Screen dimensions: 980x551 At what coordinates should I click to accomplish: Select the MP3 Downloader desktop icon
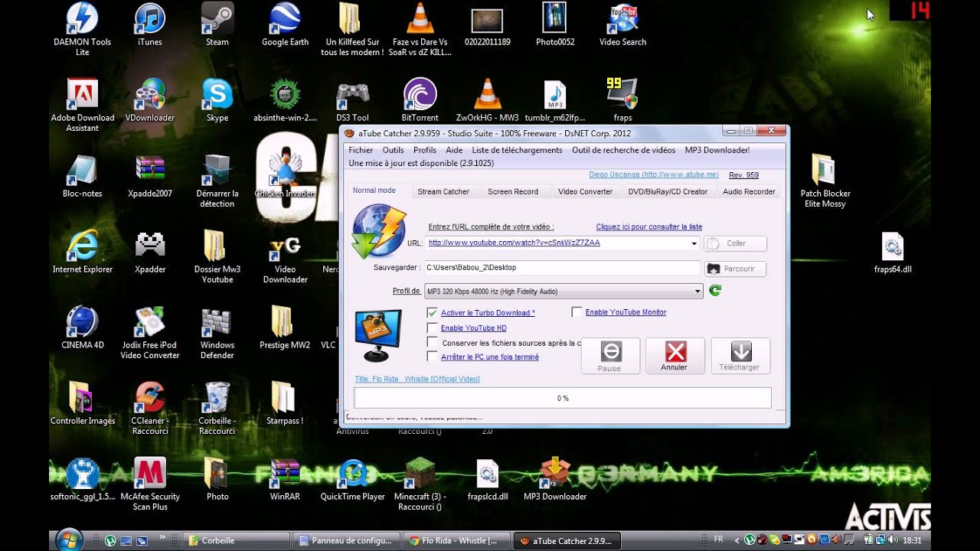555,480
